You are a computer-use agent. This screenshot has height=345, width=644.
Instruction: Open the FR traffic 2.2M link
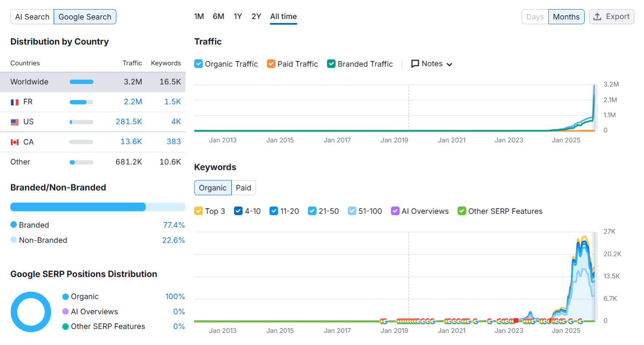pos(133,102)
